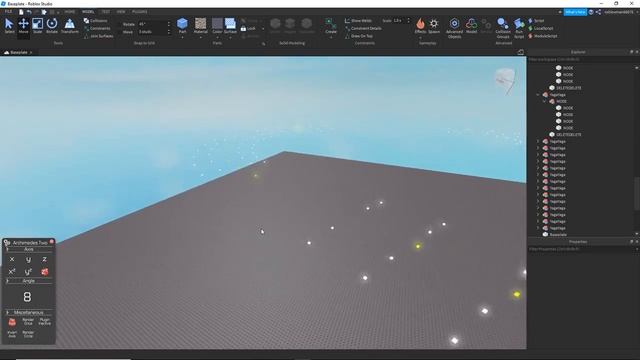Switch to the HOME tab

tap(70, 12)
